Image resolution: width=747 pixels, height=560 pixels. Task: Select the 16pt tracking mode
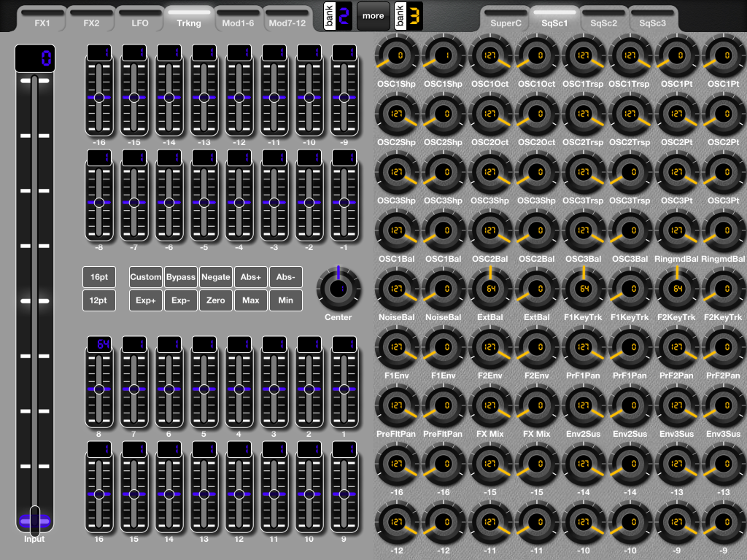click(x=99, y=277)
